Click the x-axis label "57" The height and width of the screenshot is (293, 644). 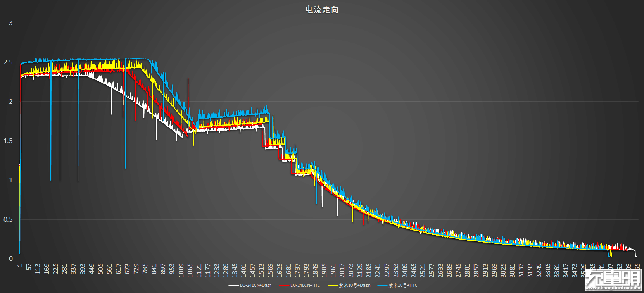pos(29,267)
